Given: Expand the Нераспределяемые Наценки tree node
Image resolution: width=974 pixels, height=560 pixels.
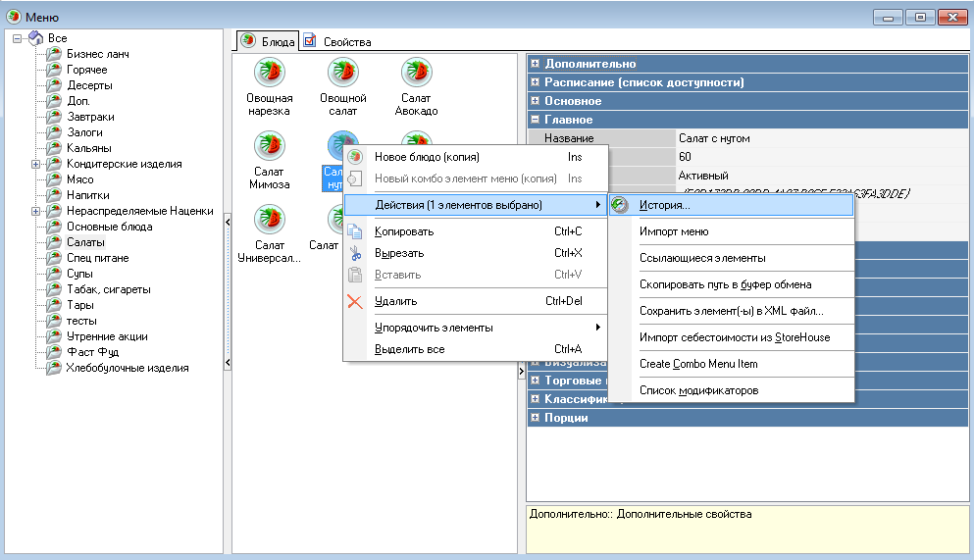Looking at the screenshot, I should (36, 211).
